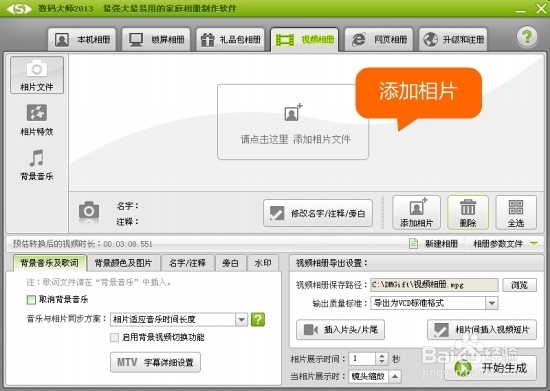Open the 水印 tab

click(263, 263)
